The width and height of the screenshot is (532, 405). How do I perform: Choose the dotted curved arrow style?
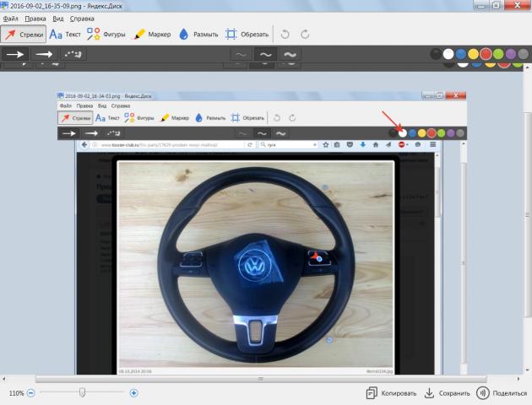point(73,54)
